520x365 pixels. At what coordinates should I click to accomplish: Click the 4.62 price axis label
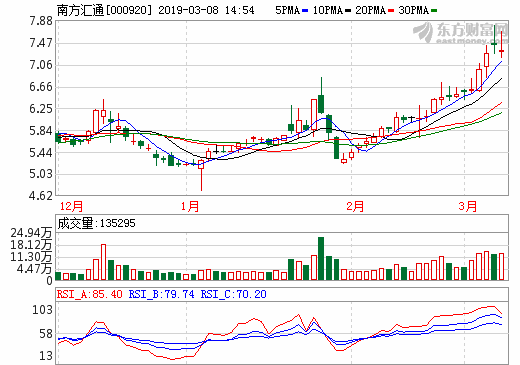(41, 195)
